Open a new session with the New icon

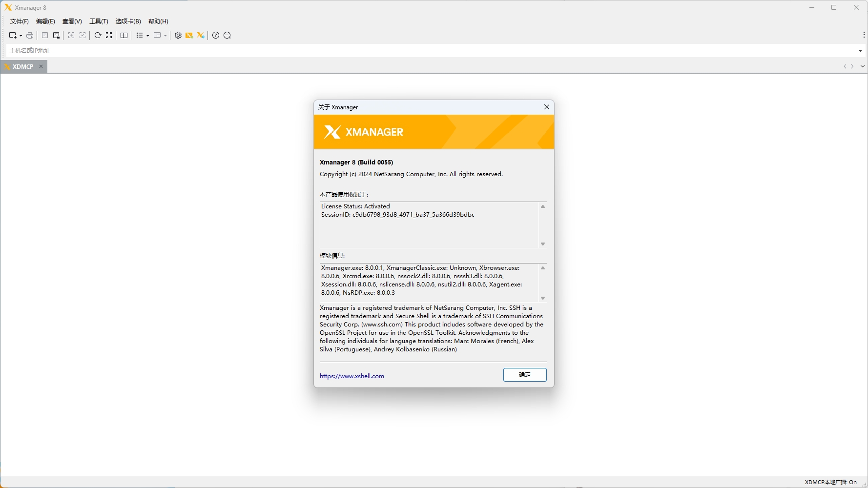click(12, 35)
